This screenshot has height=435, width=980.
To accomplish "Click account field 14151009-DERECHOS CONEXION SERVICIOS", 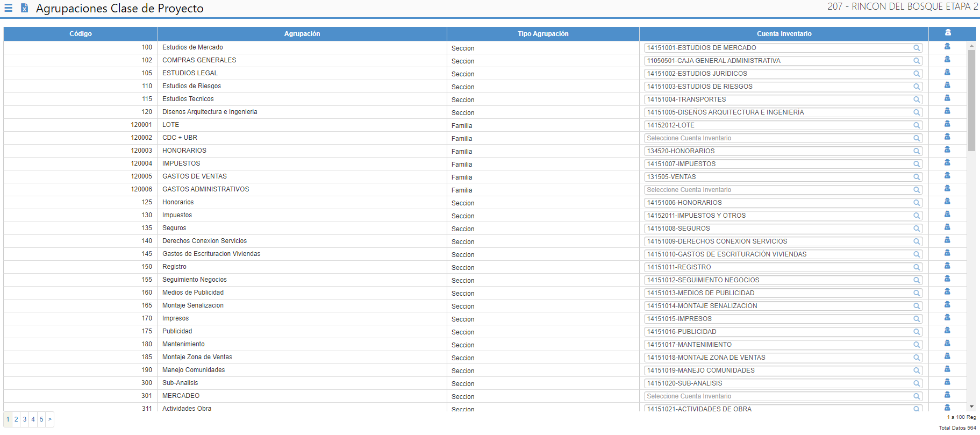I will click(783, 241).
